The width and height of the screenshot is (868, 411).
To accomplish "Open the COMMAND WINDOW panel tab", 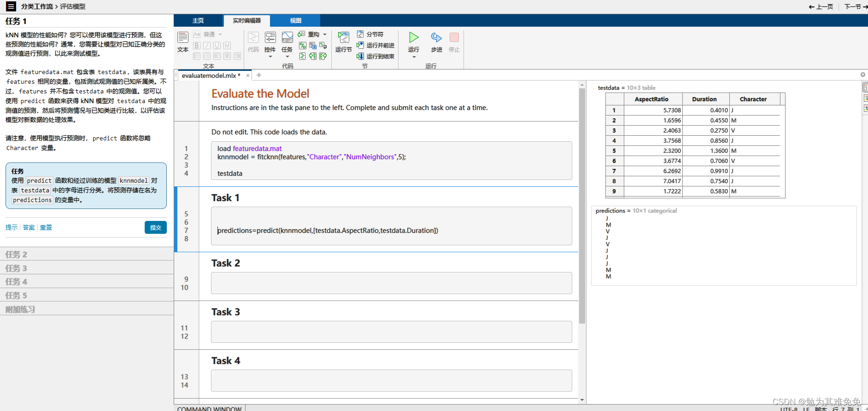I will [209, 408].
